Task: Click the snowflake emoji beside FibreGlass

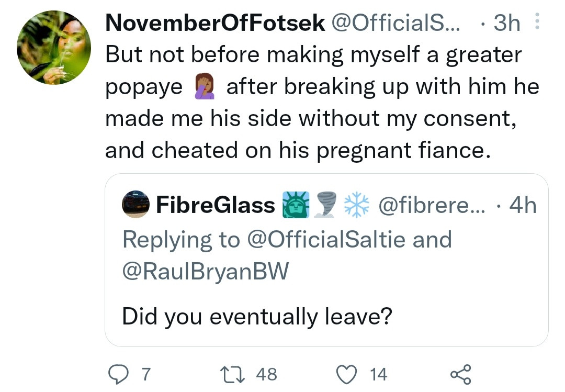Action: coord(357,205)
